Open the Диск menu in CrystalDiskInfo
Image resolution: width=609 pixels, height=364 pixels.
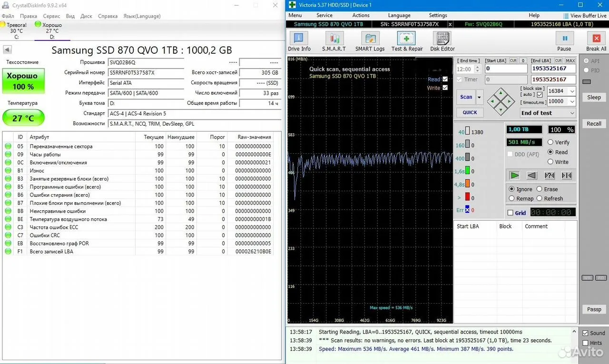(x=86, y=16)
